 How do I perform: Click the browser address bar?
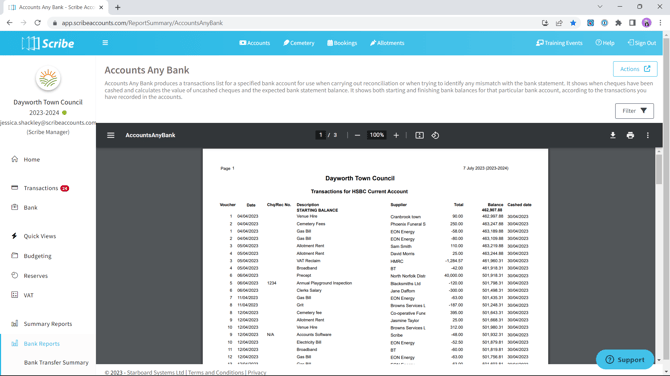click(x=295, y=23)
